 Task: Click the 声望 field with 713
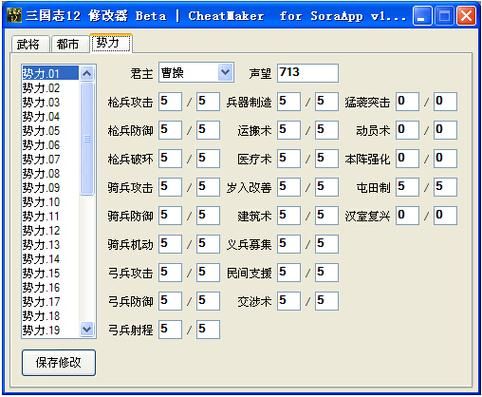pyautogui.click(x=308, y=73)
